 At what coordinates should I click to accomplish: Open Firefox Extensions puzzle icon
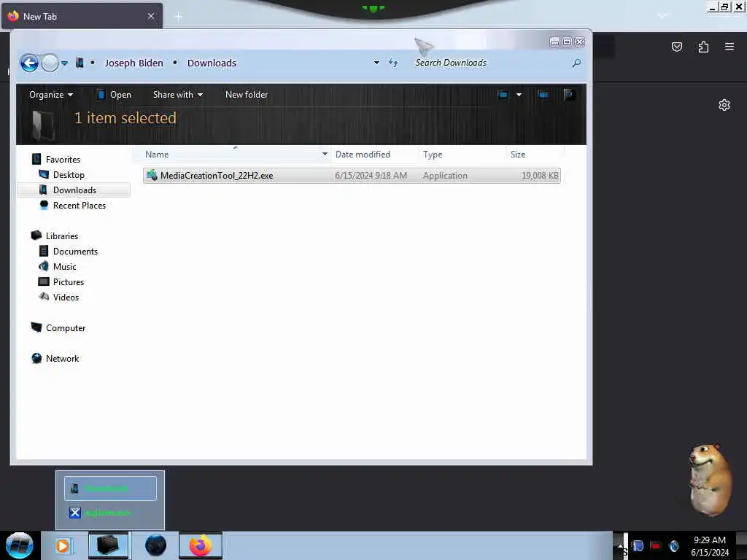[703, 47]
